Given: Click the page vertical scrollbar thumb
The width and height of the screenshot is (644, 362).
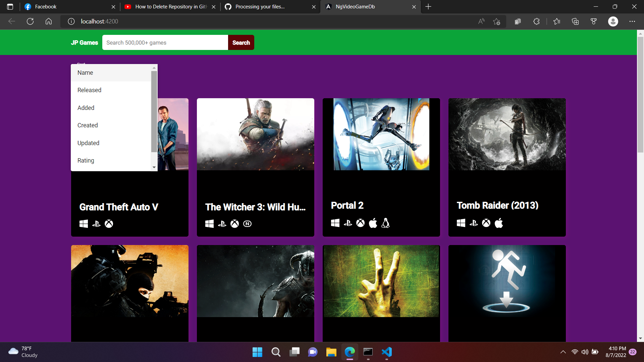Looking at the screenshot, I should [640, 95].
